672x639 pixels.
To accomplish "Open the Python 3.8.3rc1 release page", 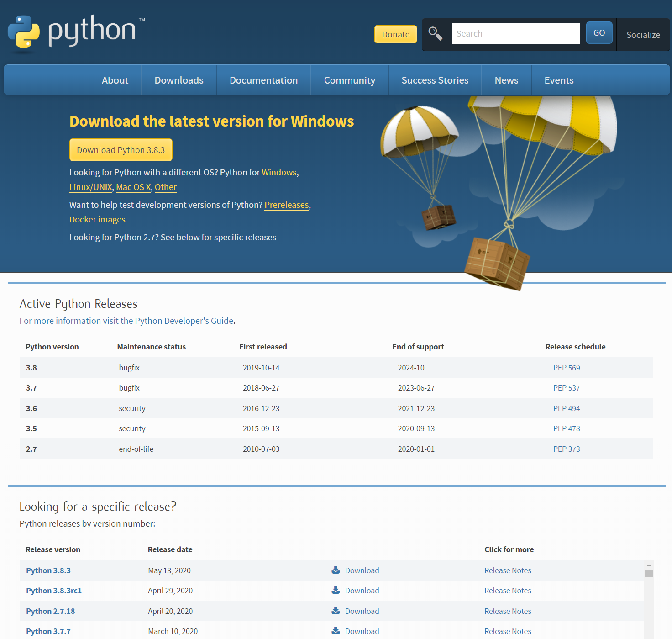I will [x=54, y=591].
